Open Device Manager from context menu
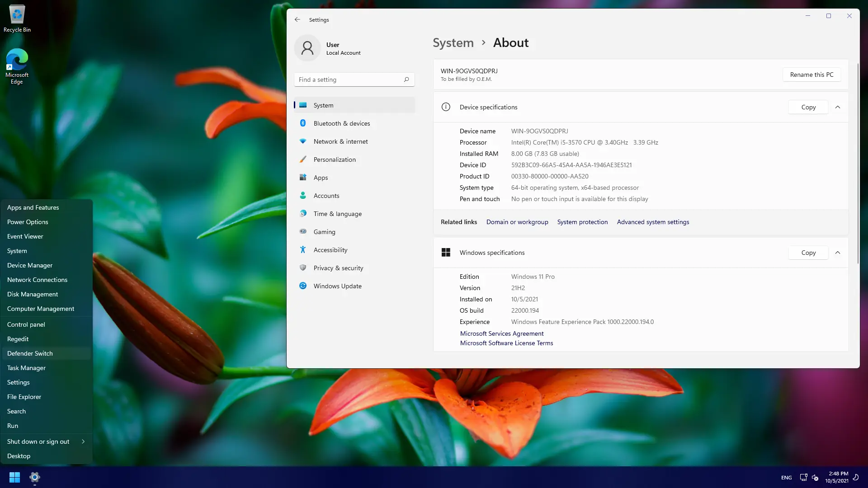The width and height of the screenshot is (868, 488). (x=30, y=265)
